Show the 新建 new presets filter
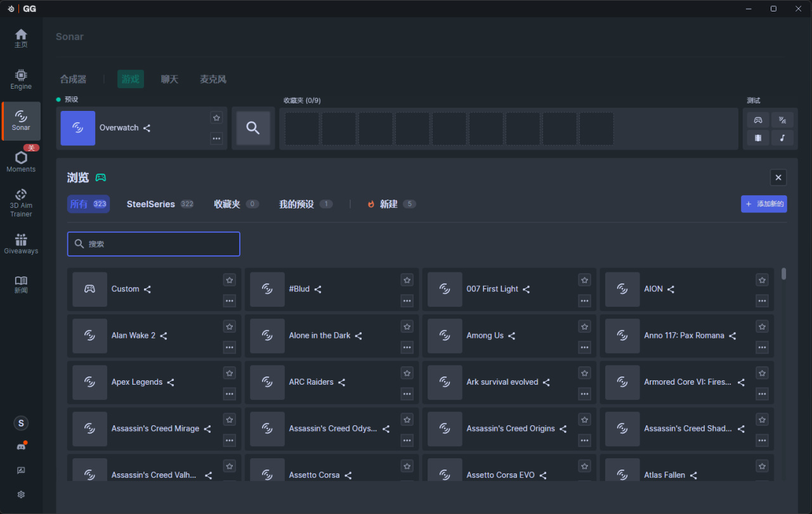 (391, 204)
